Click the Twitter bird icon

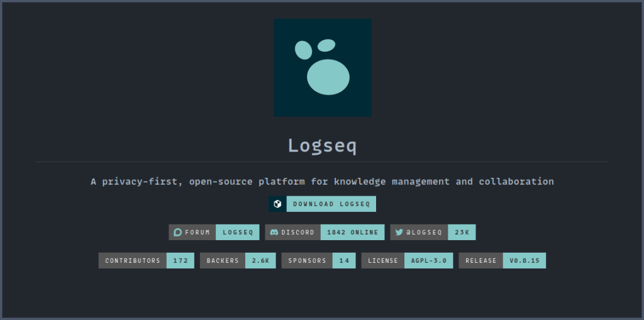(399, 232)
